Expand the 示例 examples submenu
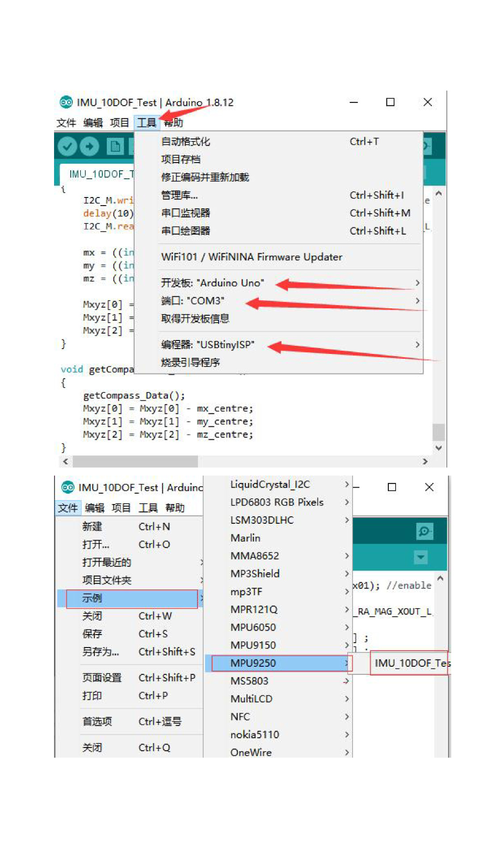 (130, 598)
